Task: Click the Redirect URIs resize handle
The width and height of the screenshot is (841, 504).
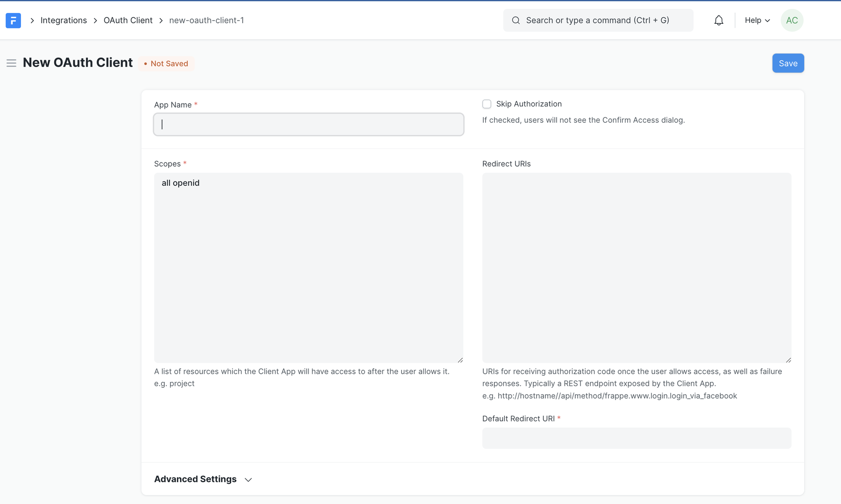Action: tap(788, 359)
